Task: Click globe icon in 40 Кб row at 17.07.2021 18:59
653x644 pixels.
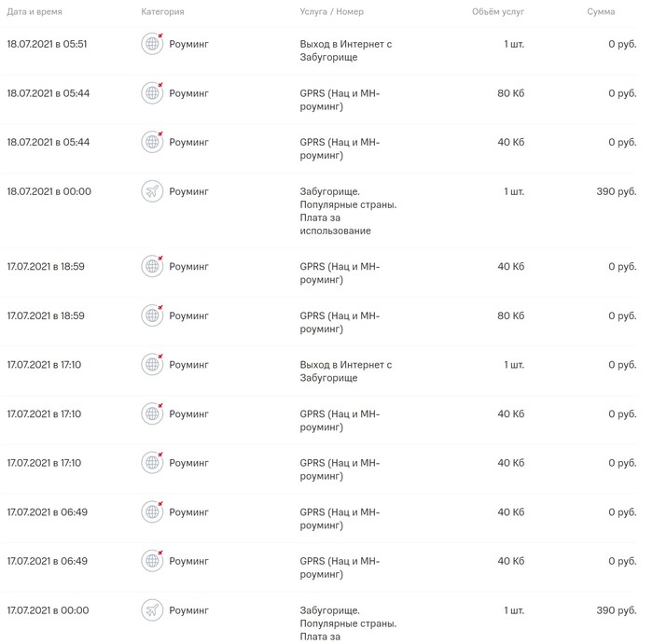Action: [152, 267]
